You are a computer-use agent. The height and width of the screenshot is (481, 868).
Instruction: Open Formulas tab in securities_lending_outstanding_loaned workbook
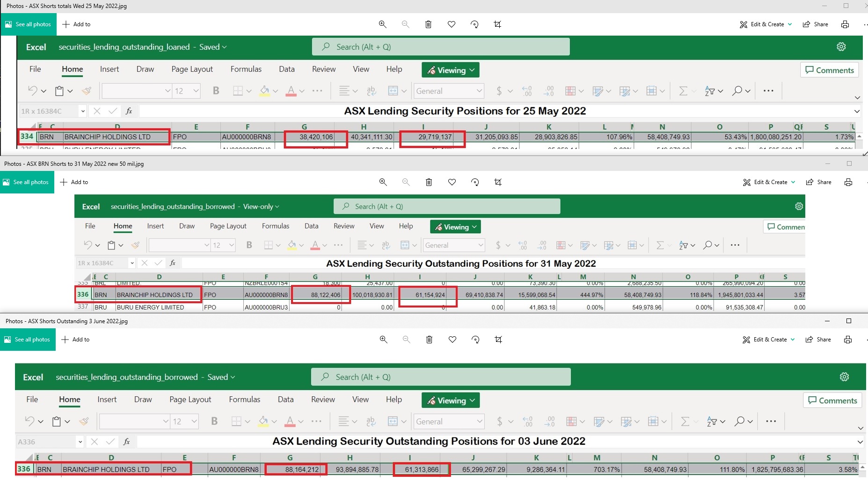click(246, 69)
